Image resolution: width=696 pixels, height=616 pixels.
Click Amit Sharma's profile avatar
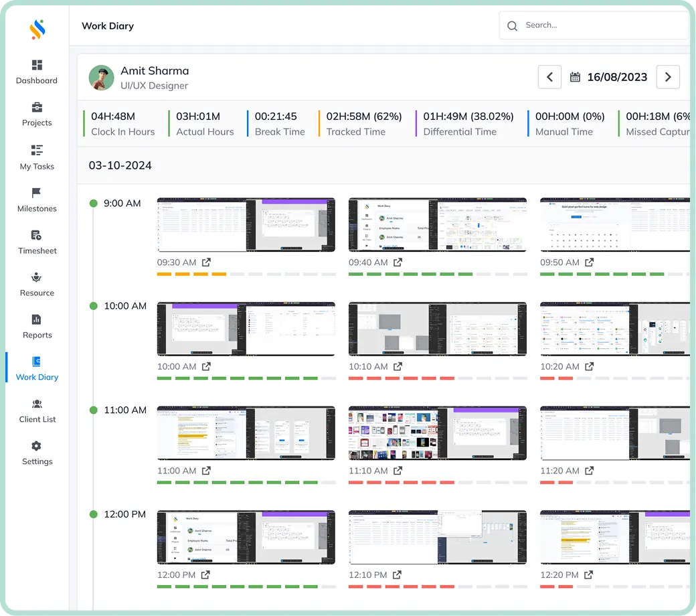pyautogui.click(x=101, y=78)
